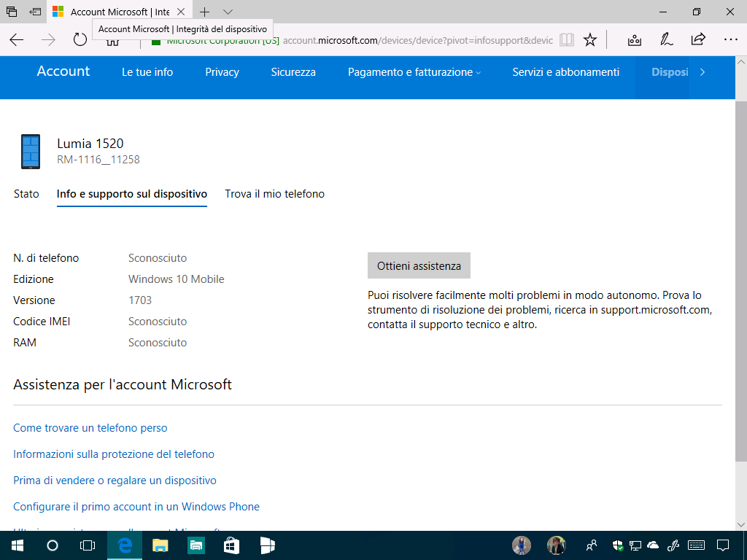Screen dimensions: 747x560
Task: Open Windows Start menu
Action: (x=18, y=545)
